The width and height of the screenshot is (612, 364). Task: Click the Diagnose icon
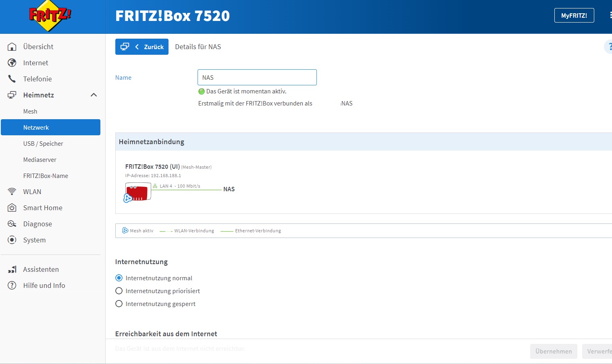[x=12, y=224]
